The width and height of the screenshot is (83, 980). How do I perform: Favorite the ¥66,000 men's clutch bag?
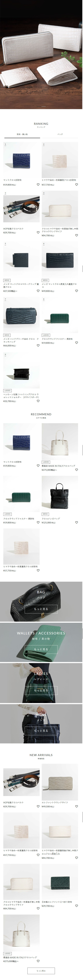[38, 345]
